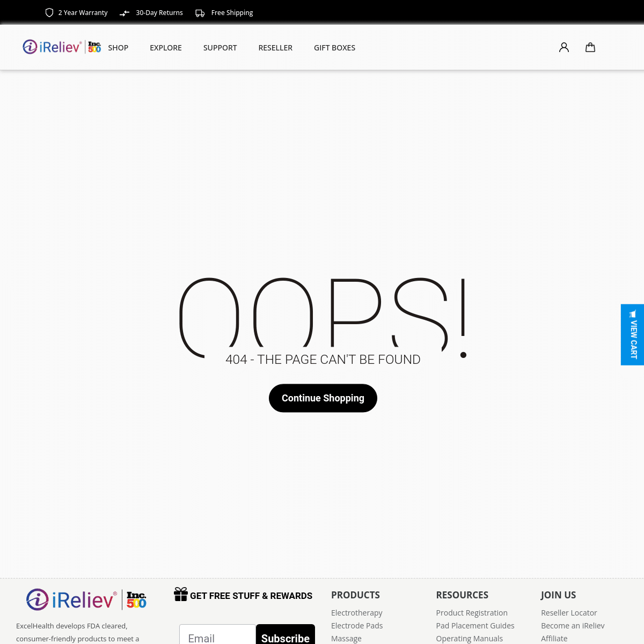Image resolution: width=644 pixels, height=644 pixels.
Task: Click the Inc. 500 badge in footer
Action: 137,599
